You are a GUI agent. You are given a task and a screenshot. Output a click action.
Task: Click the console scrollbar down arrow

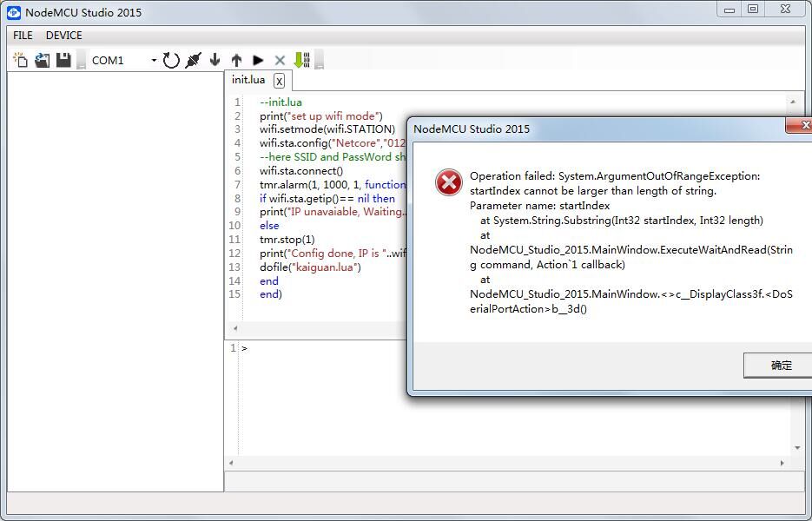(x=797, y=448)
